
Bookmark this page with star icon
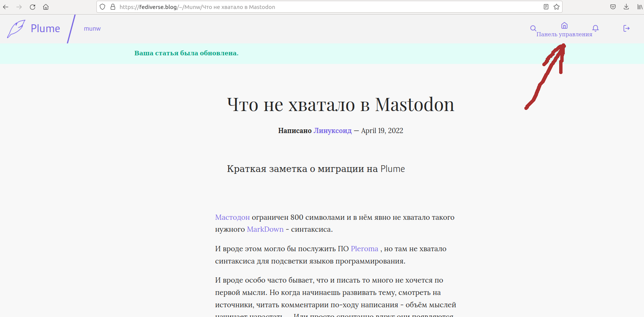click(557, 7)
